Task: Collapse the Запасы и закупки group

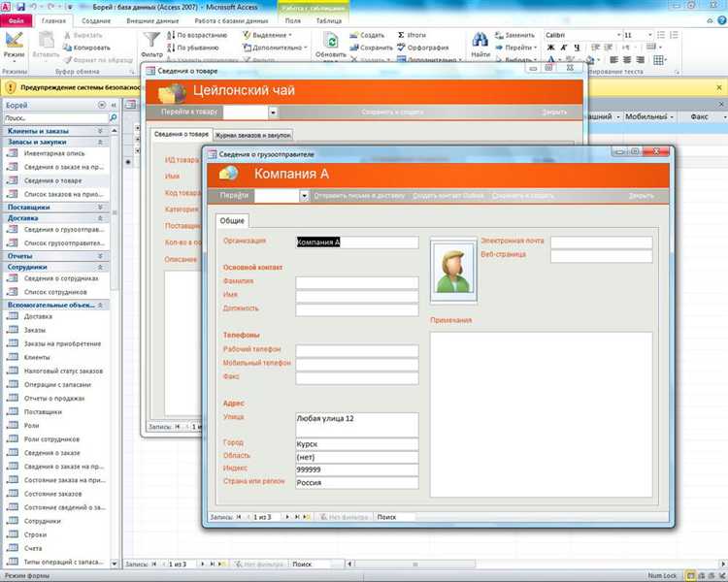Action: click(x=100, y=142)
